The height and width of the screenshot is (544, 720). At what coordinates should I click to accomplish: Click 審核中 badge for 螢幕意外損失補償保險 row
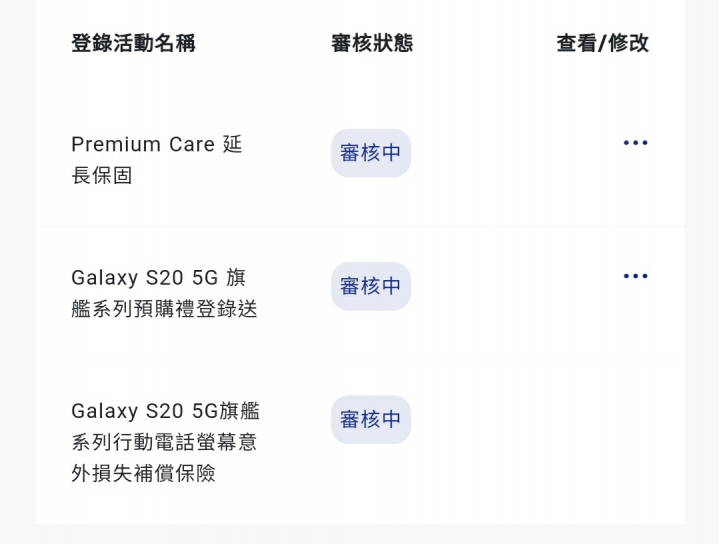371,419
